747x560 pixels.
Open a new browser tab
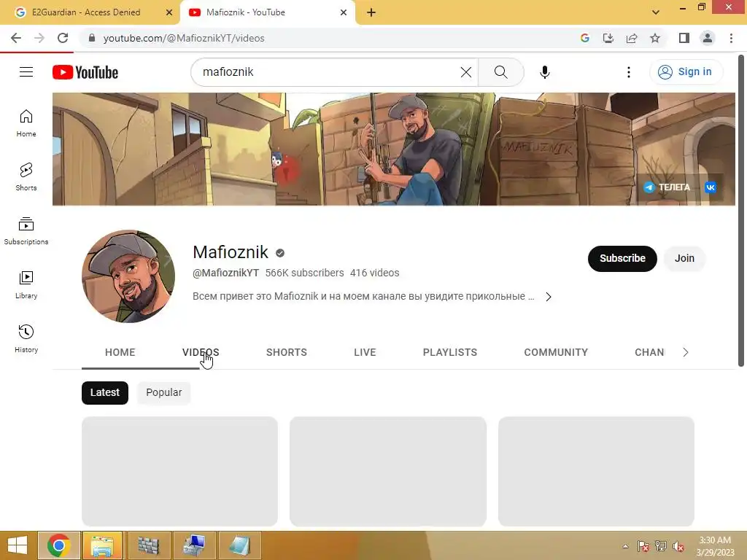(x=371, y=12)
